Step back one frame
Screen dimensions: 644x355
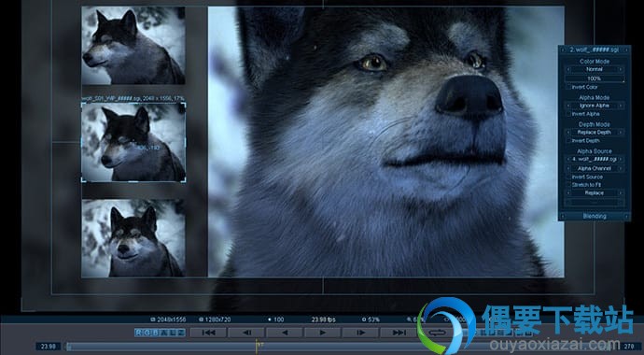click(246, 333)
